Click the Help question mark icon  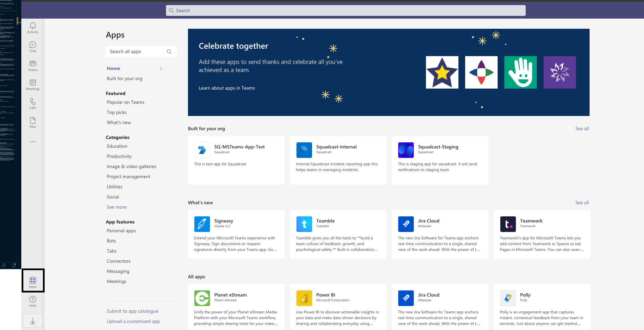point(33,301)
